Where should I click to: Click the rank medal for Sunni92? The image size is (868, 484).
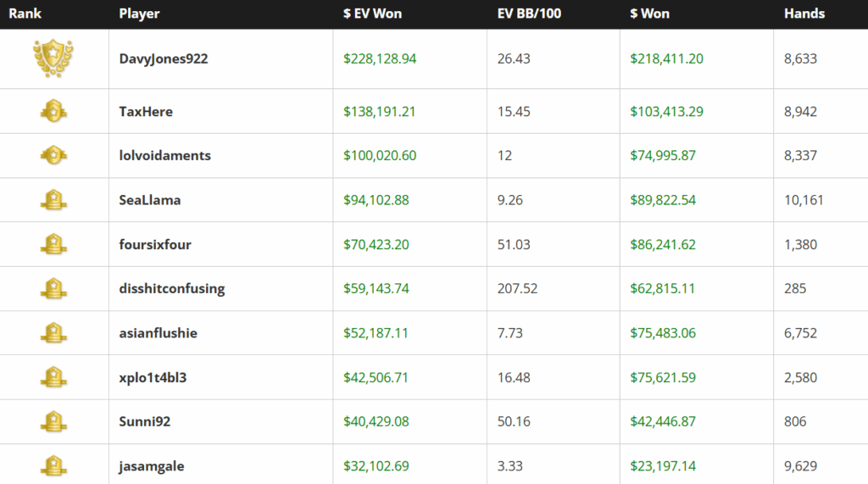tap(54, 421)
